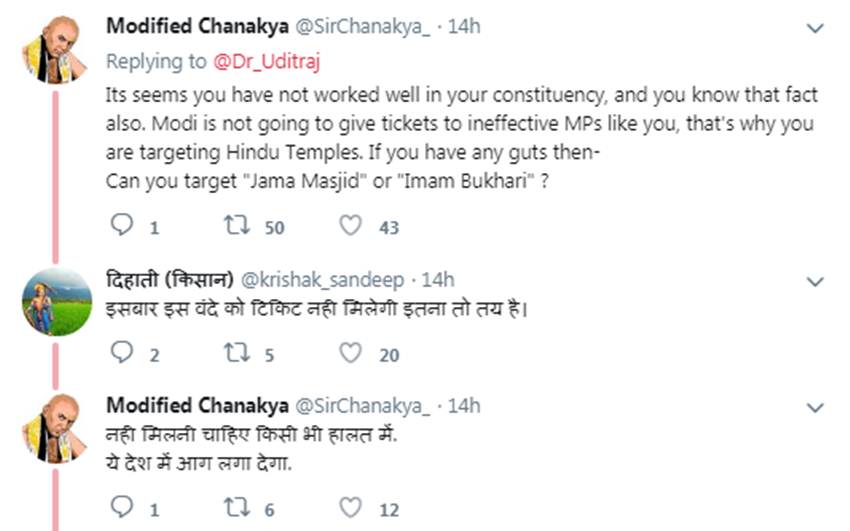Open dropdown arrow on last tweet

tap(815, 407)
